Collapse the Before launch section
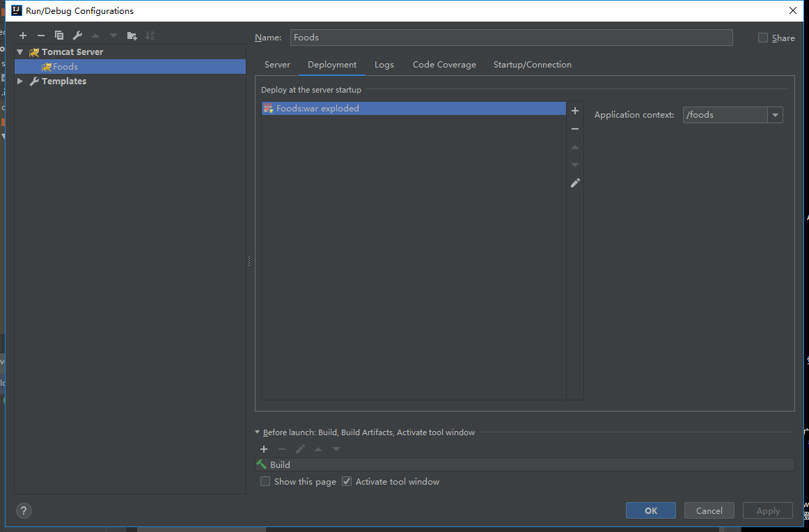809x532 pixels. [x=258, y=432]
